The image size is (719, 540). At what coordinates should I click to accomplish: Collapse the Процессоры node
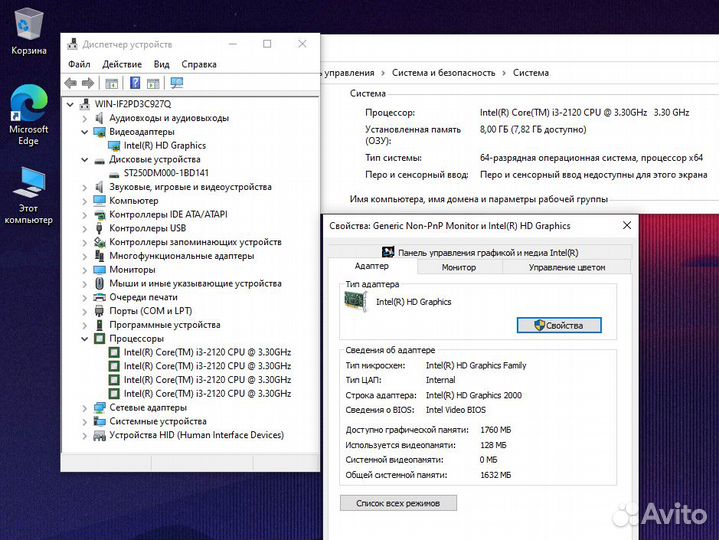tap(84, 339)
